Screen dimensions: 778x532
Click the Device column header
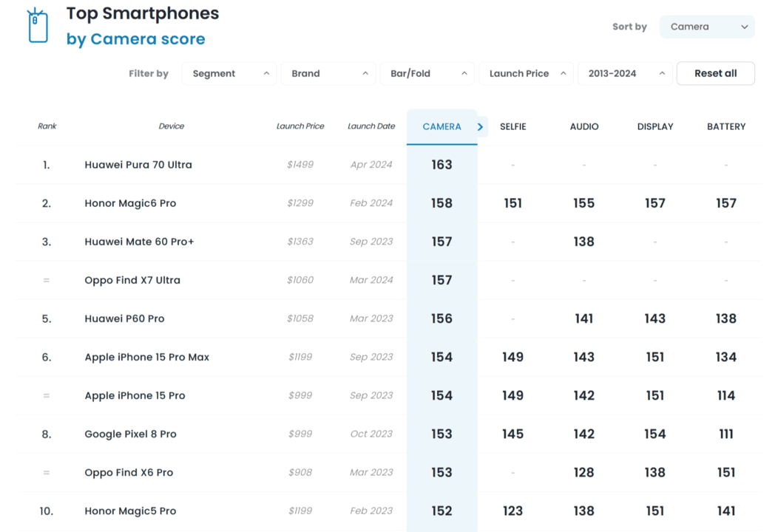coord(171,126)
